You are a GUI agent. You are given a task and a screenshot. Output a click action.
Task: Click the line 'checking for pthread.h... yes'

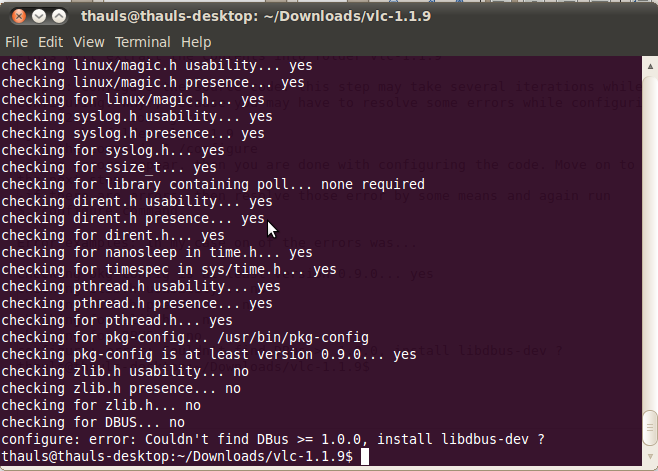click(117, 320)
